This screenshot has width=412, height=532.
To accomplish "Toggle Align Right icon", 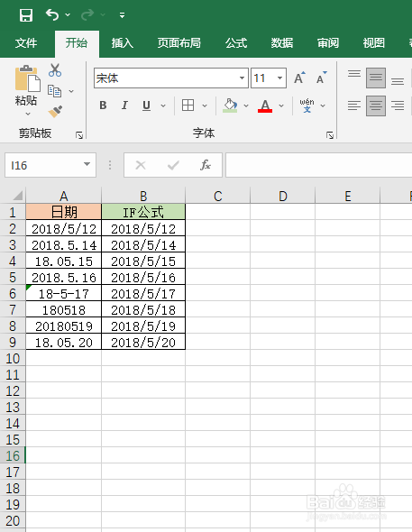I will pos(398,105).
